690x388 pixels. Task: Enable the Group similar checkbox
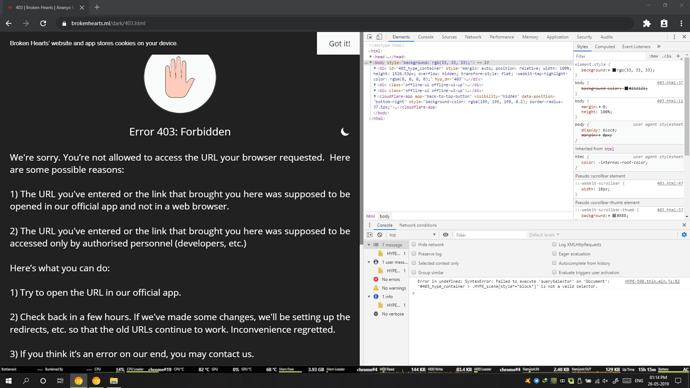[414, 273]
